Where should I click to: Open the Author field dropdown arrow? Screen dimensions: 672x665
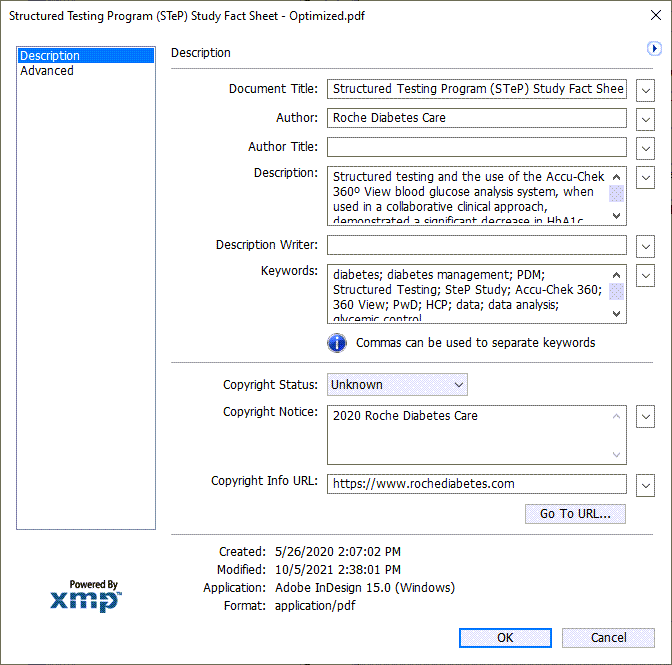tap(645, 120)
